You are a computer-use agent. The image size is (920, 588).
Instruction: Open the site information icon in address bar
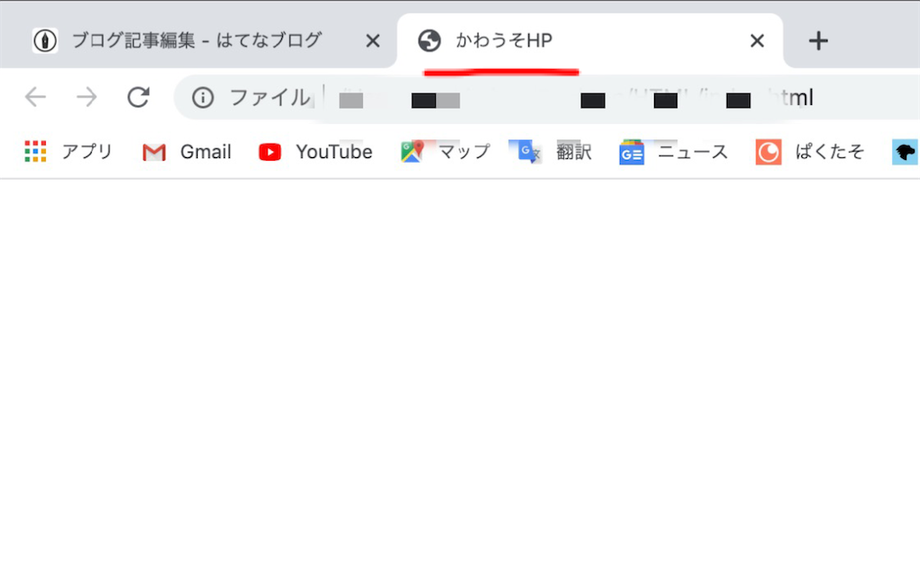[204, 98]
